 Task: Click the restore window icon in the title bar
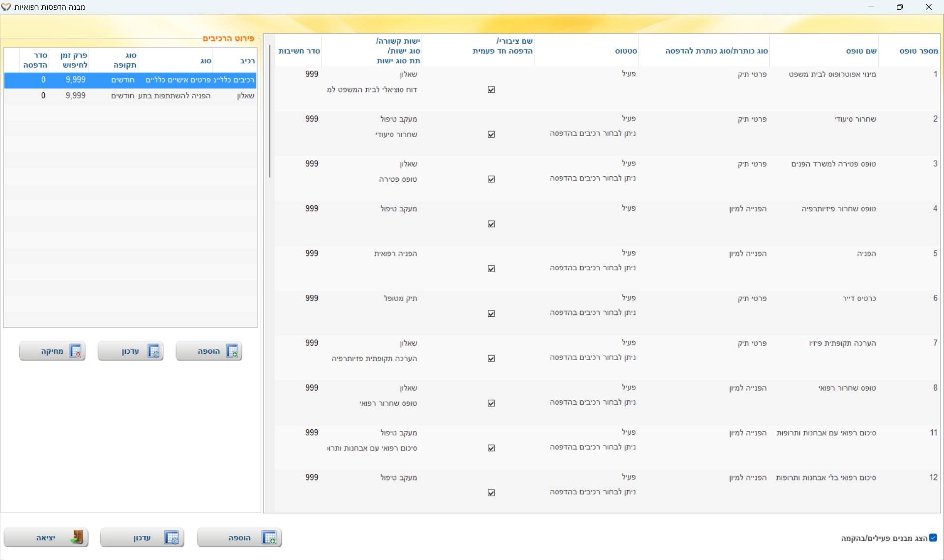coord(899,7)
